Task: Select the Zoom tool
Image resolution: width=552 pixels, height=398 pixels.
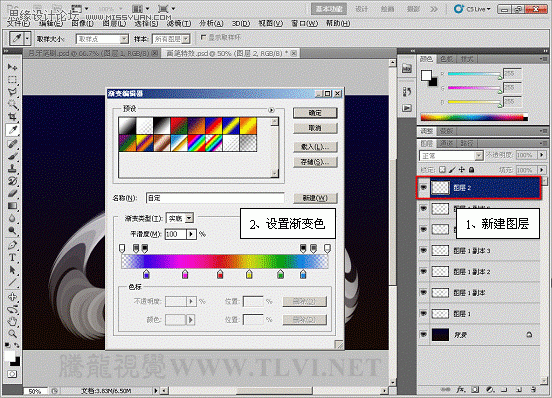Action: 12,333
